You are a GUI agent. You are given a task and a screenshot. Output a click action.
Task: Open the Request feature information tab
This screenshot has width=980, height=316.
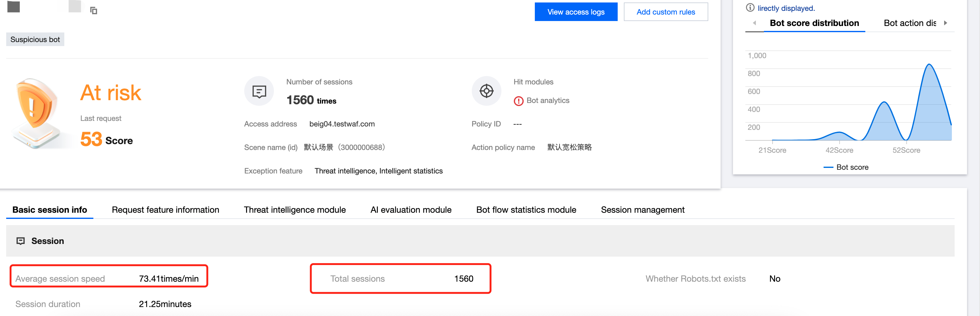click(165, 210)
